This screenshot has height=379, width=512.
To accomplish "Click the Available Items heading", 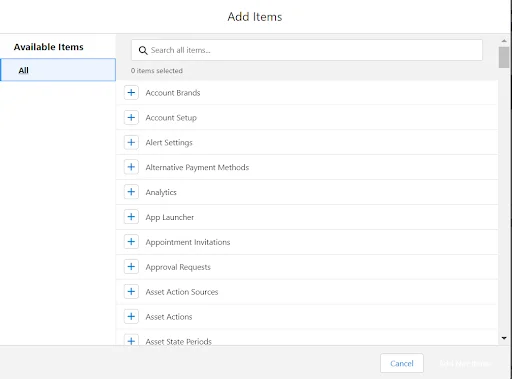I will click(x=49, y=47).
